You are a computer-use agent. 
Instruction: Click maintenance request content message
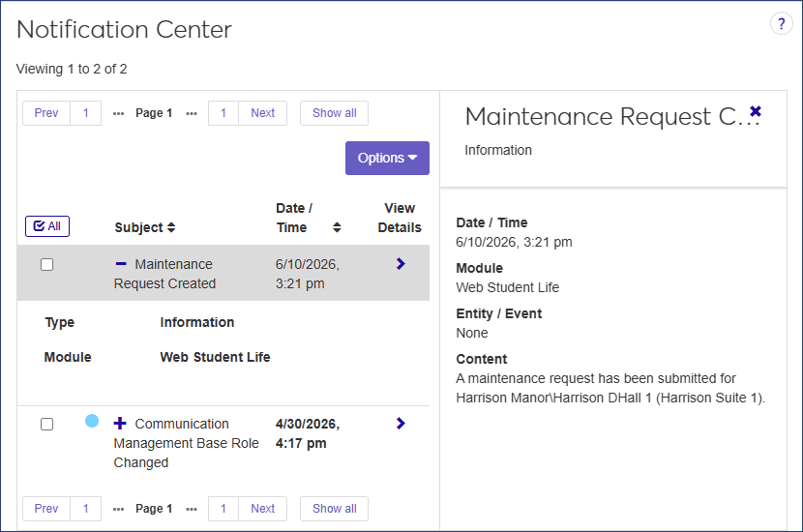pyautogui.click(x=610, y=388)
